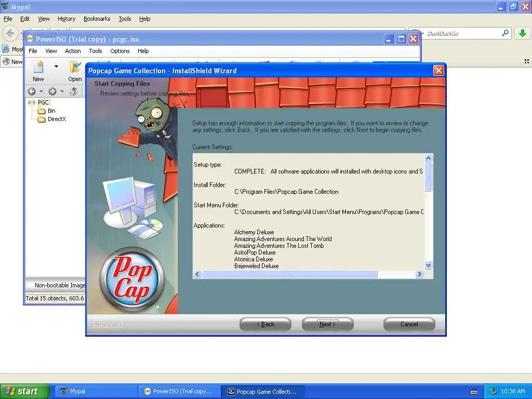Screen dimensions: 532x399
Task: Open PowerISO Action menu
Action: (x=73, y=51)
